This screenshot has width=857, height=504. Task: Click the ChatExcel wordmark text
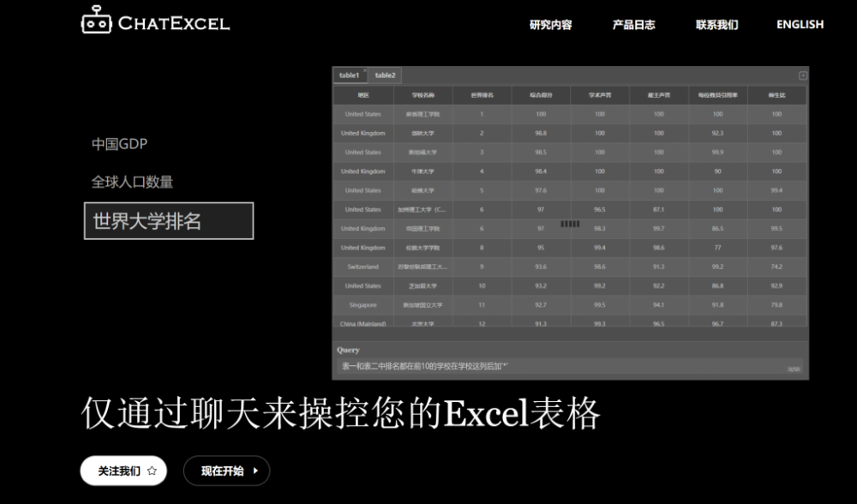click(174, 23)
